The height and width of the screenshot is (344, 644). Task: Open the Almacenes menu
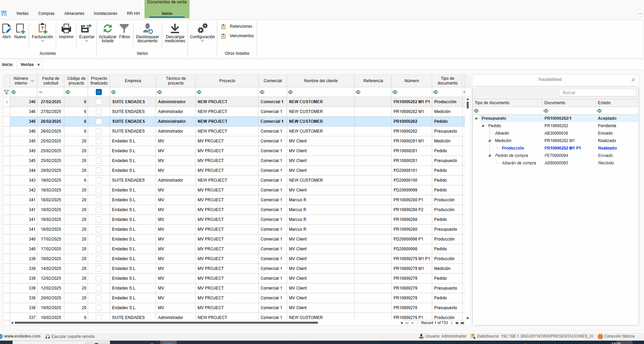(74, 14)
